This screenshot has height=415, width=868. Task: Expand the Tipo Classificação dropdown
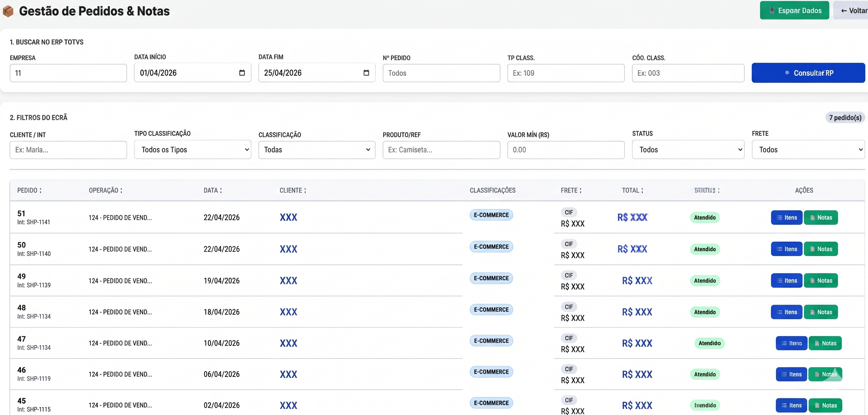click(193, 150)
